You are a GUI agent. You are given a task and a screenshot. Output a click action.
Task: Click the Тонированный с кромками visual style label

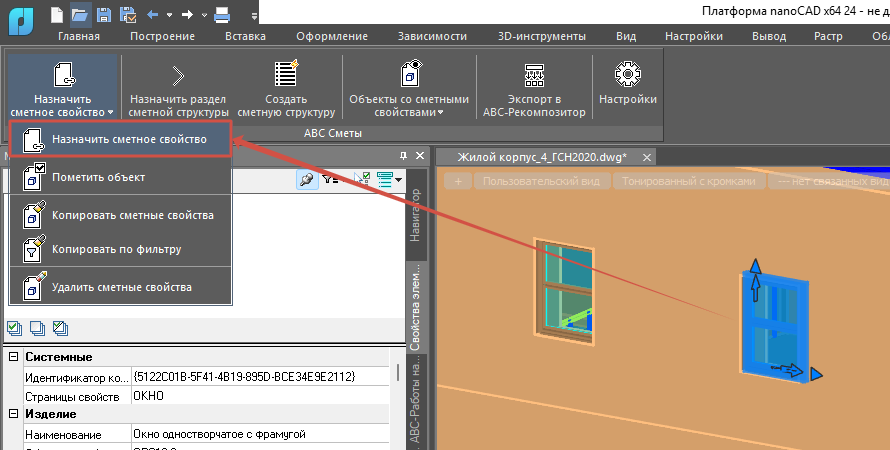689,182
